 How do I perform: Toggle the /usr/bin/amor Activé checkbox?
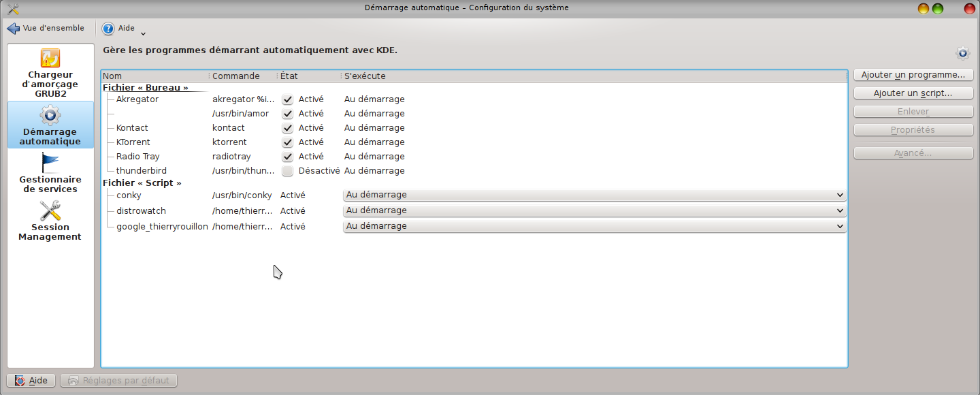pyautogui.click(x=287, y=114)
